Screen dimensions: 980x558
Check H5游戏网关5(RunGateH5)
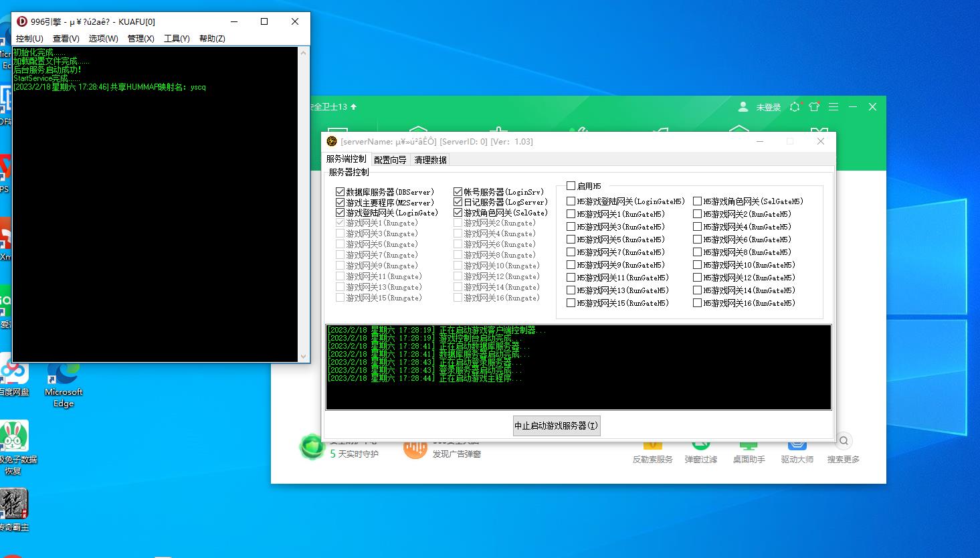(x=571, y=240)
